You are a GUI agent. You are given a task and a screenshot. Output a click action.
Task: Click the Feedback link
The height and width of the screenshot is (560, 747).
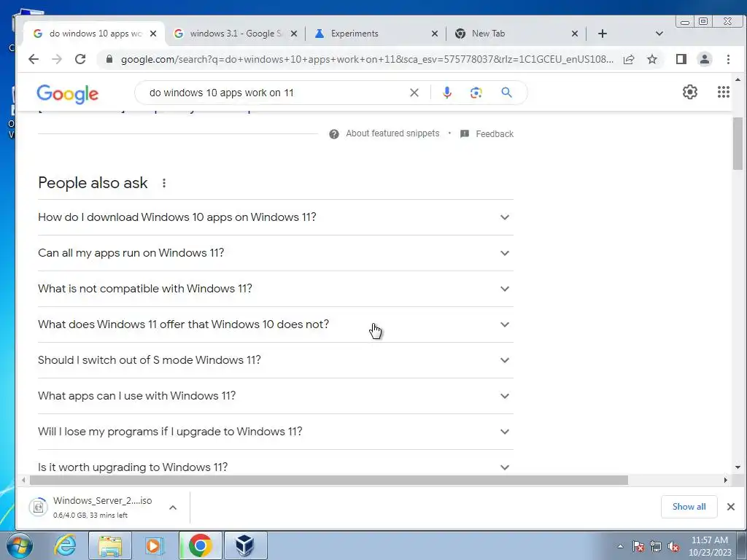coord(495,134)
